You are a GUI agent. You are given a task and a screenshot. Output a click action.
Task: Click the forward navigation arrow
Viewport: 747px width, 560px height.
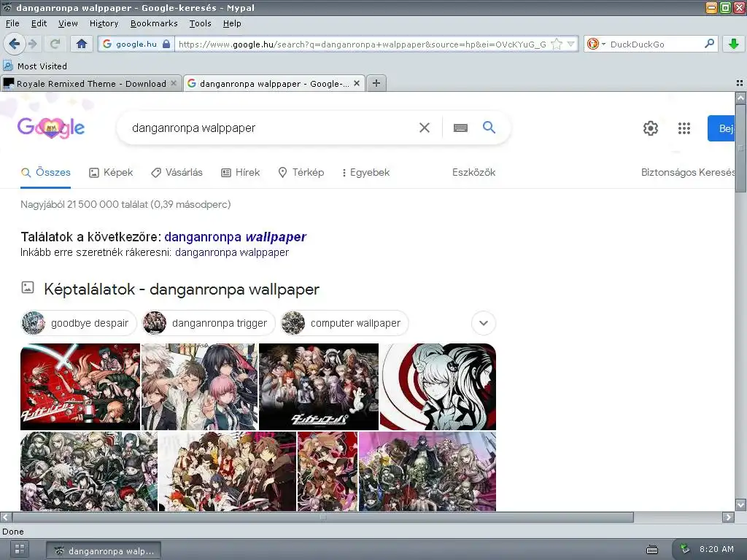coord(33,44)
